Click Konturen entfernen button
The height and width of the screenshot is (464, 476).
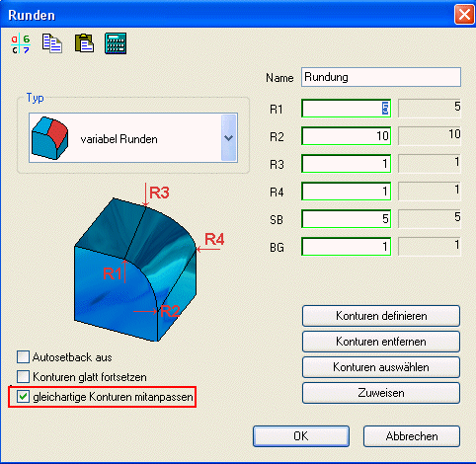[381, 342]
